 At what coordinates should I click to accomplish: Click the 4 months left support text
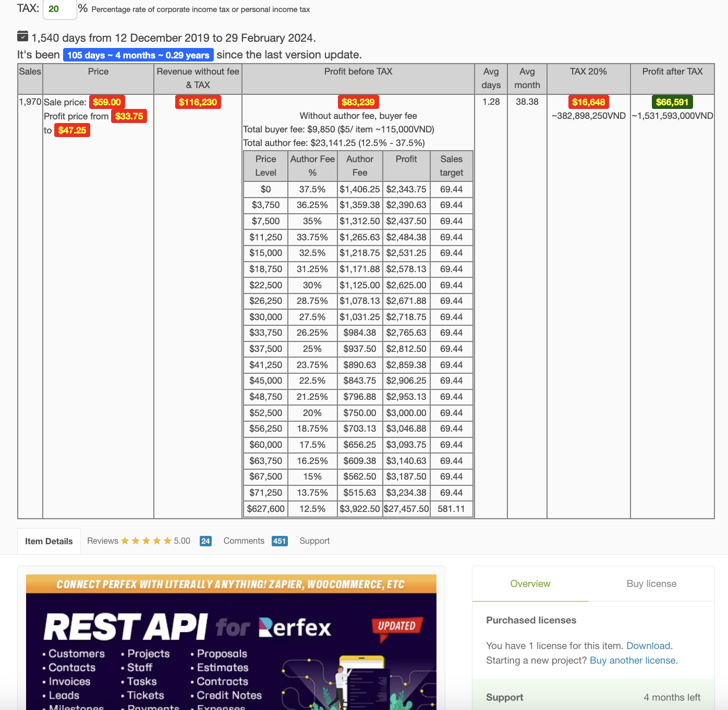pyautogui.click(x=672, y=697)
